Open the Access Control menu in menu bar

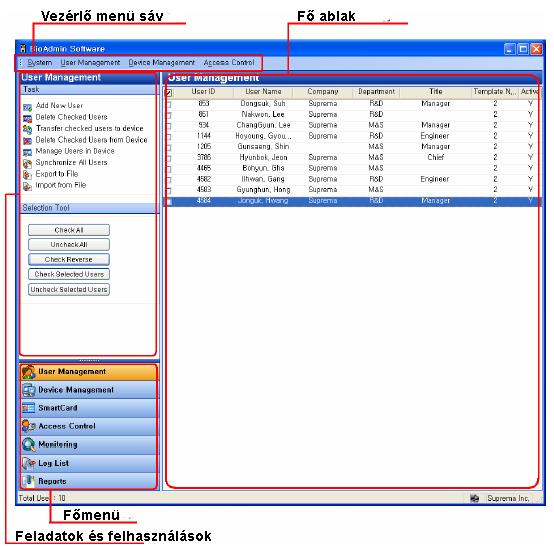point(229,63)
